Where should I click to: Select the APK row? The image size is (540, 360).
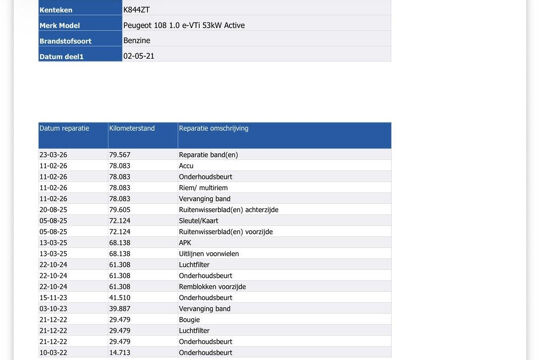(215, 243)
